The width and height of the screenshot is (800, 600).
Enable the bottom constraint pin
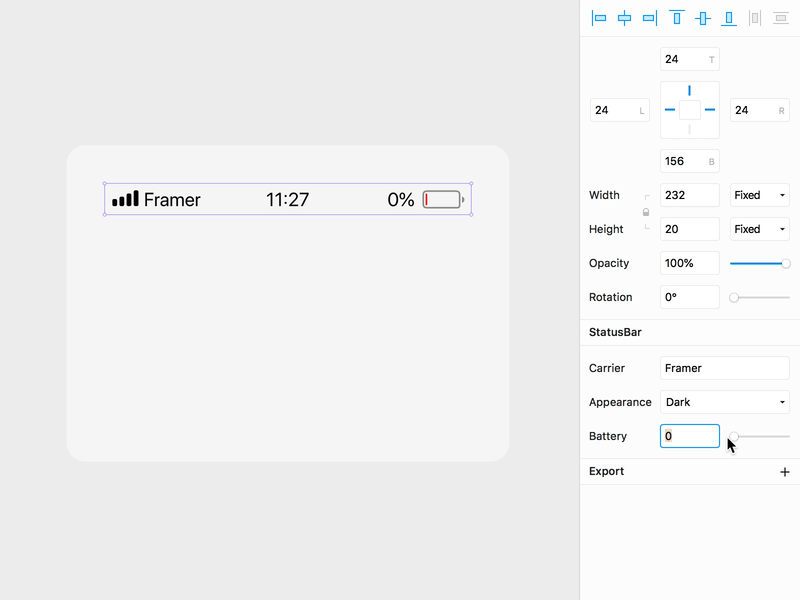click(x=689, y=130)
